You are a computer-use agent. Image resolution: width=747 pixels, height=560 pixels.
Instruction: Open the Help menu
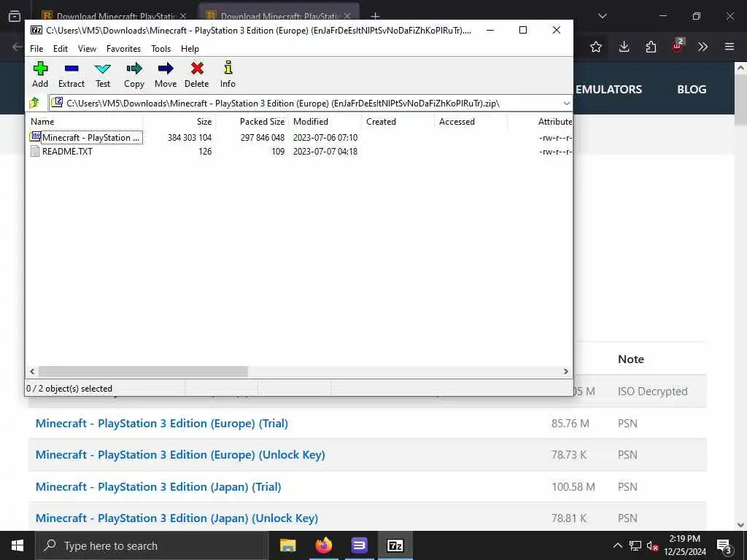coord(190,49)
